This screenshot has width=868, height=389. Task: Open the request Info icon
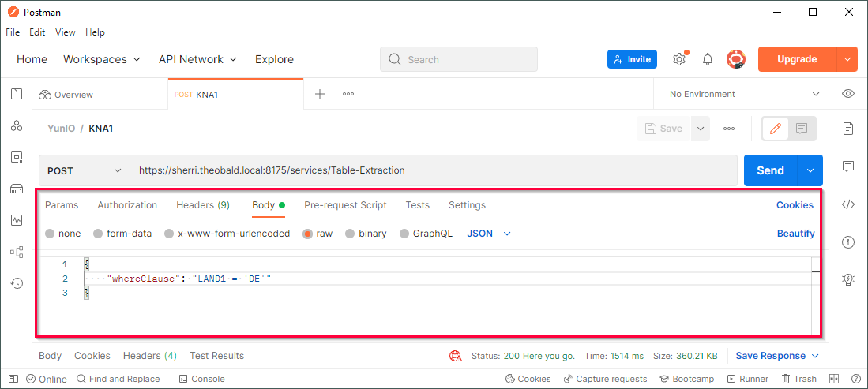847,241
